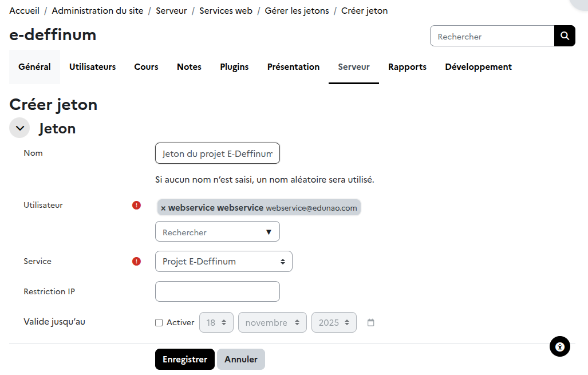Click the Annuler button
The width and height of the screenshot is (588, 375).
tap(240, 360)
